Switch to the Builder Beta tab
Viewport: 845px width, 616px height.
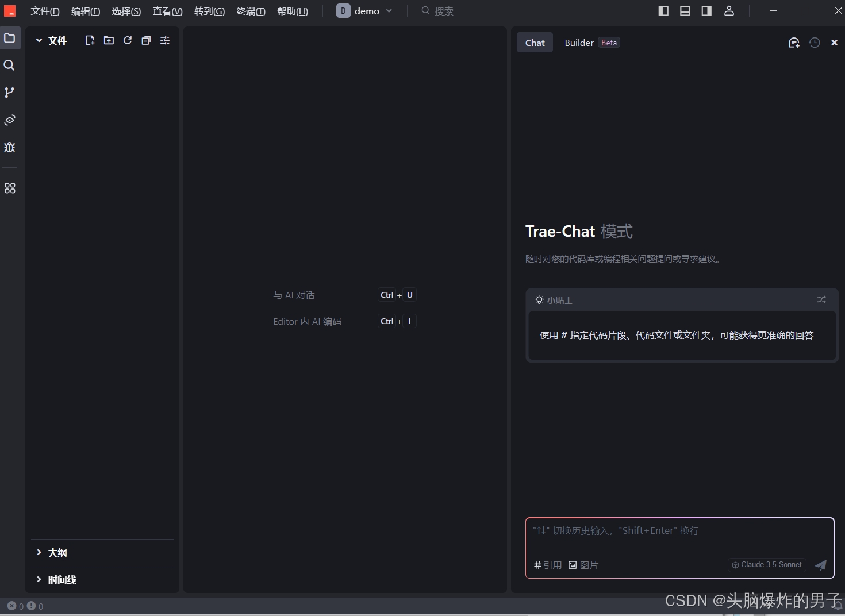point(592,43)
